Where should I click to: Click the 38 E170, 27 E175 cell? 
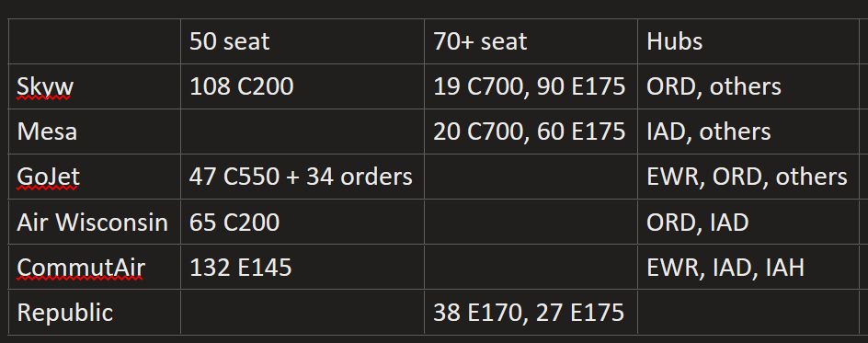pos(531,312)
